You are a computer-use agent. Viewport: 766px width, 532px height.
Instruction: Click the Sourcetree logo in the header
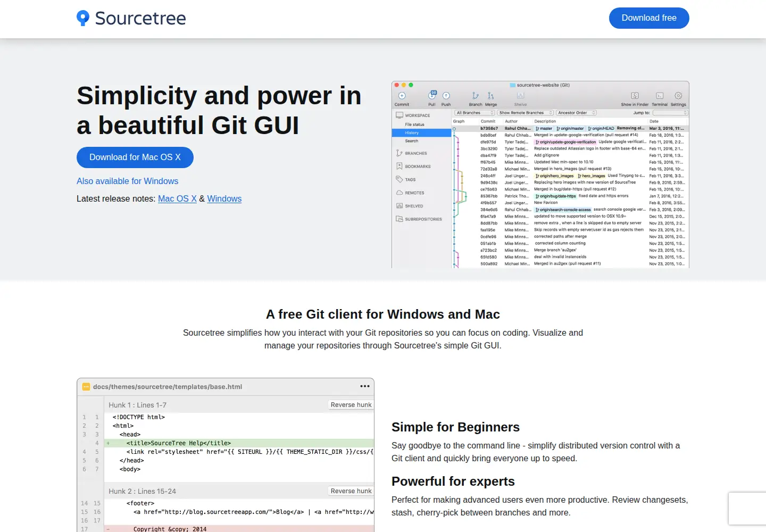pyautogui.click(x=131, y=18)
